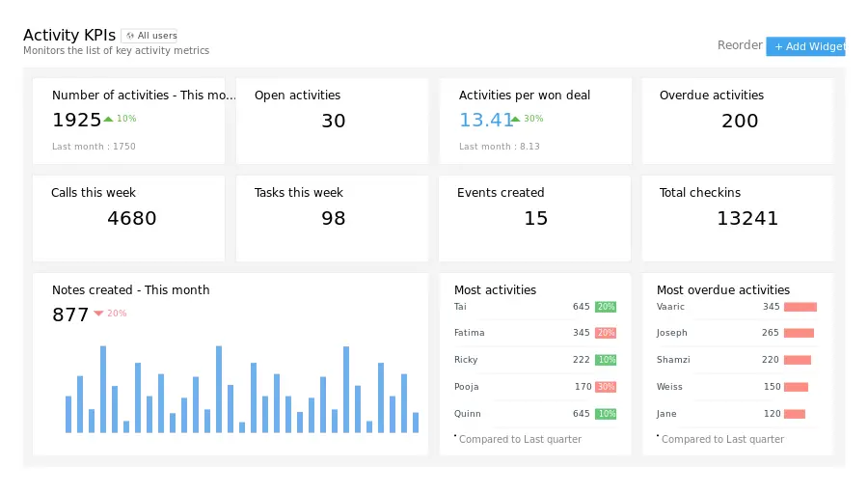Click the Events created value 15
Screen dimensions: 868x492
coord(536,218)
